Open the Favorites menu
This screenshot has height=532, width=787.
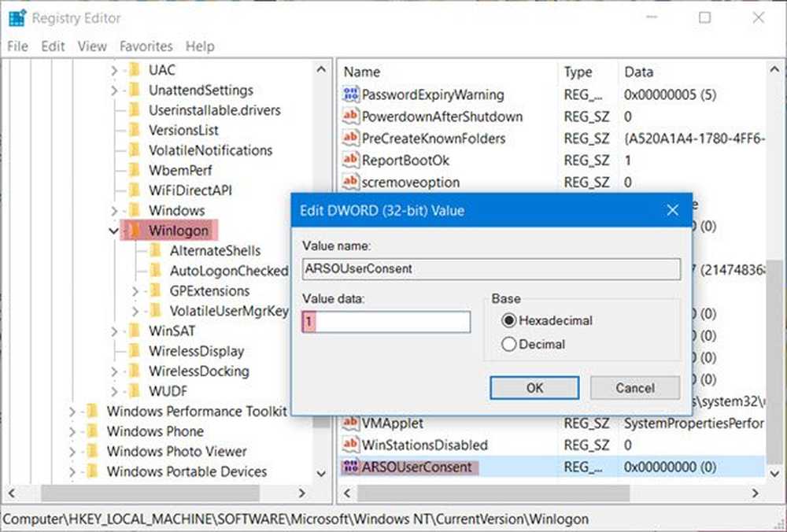coord(146,46)
